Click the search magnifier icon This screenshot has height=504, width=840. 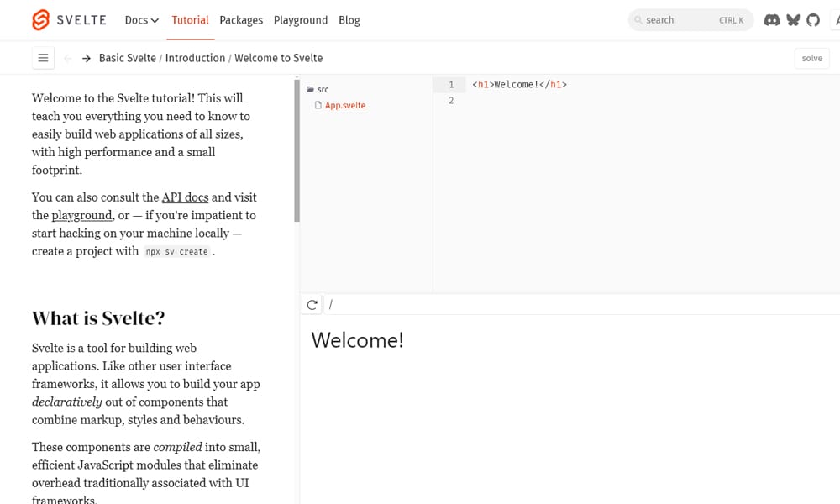click(x=638, y=20)
